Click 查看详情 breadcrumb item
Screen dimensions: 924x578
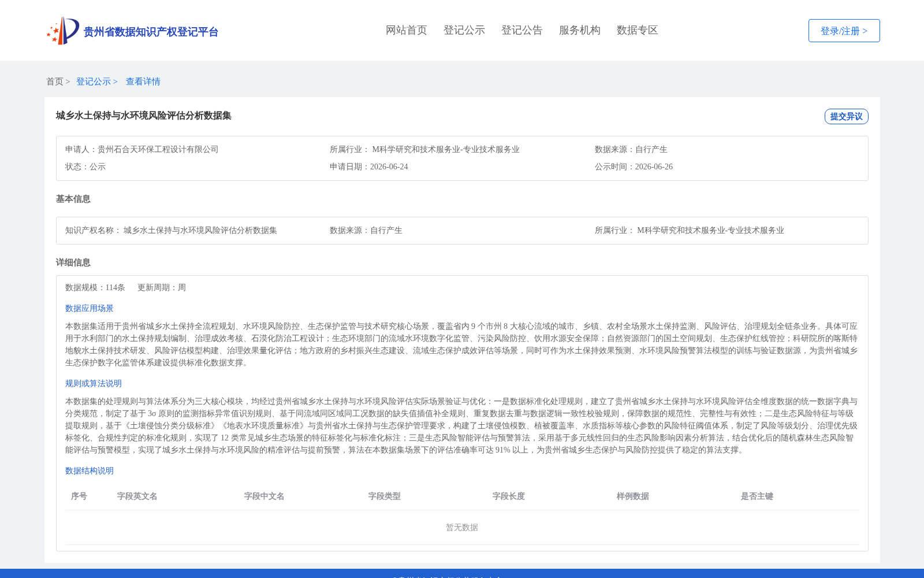click(143, 81)
